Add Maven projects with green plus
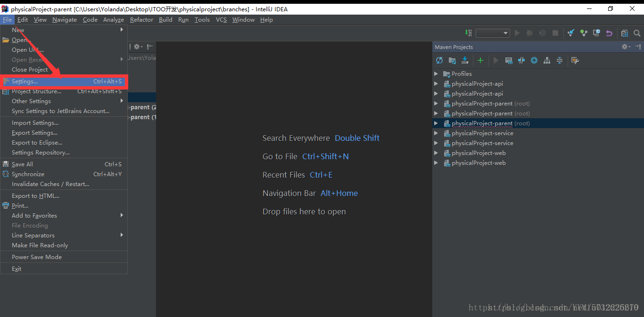This screenshot has height=317, width=644. tap(480, 60)
